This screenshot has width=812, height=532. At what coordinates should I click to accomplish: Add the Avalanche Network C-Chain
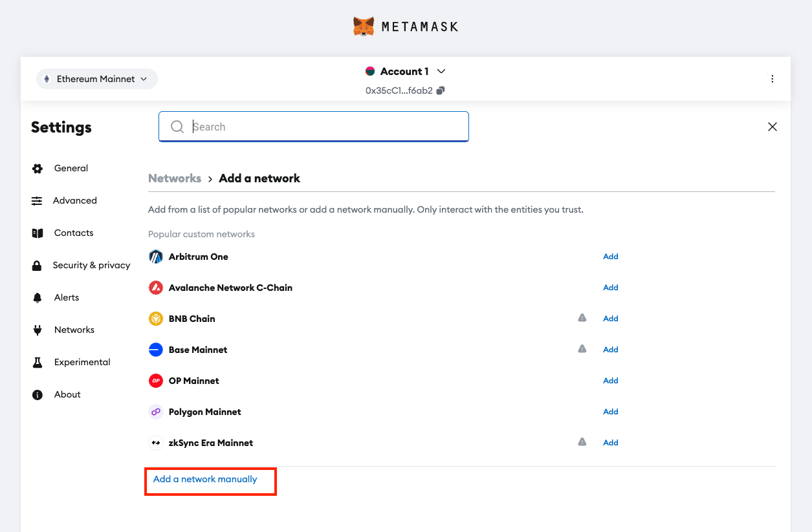pyautogui.click(x=610, y=288)
